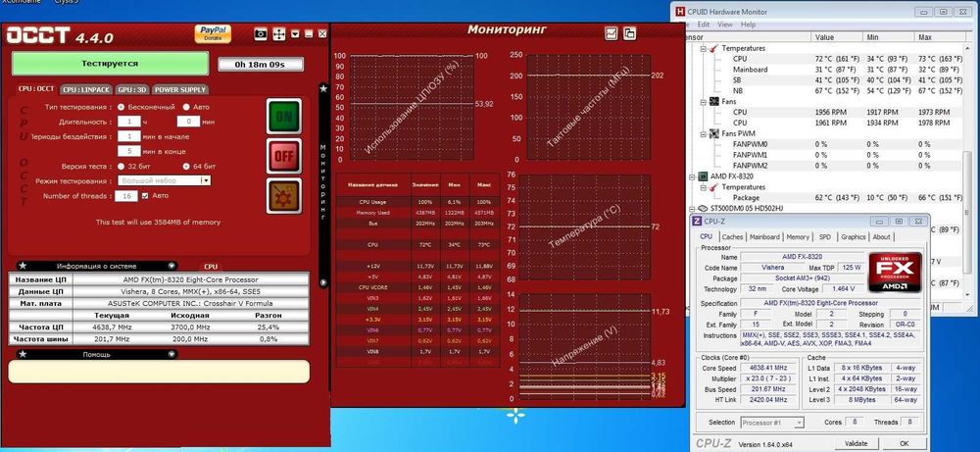Open the Caches tab in CPU-Z

(x=732, y=237)
